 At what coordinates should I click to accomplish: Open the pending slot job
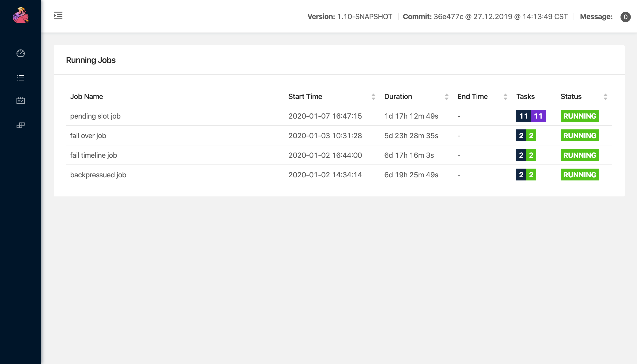[95, 116]
